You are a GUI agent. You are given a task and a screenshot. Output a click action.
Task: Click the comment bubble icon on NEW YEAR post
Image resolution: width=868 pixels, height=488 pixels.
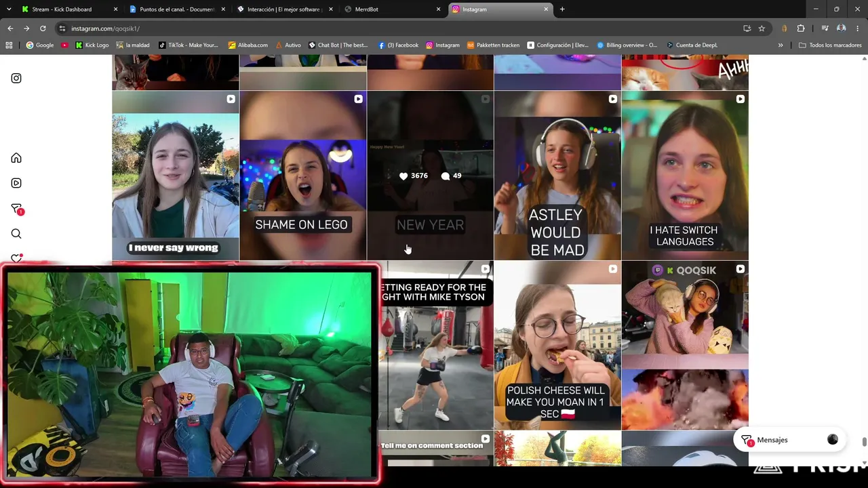[445, 176]
